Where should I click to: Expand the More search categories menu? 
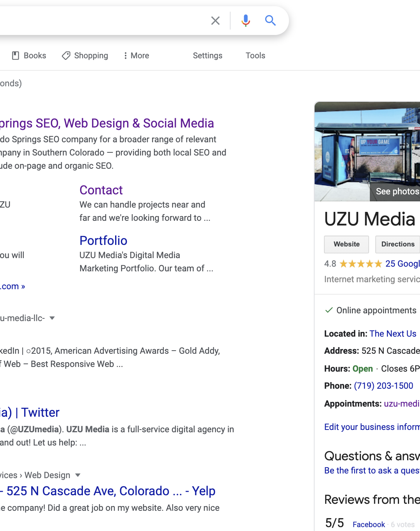136,56
